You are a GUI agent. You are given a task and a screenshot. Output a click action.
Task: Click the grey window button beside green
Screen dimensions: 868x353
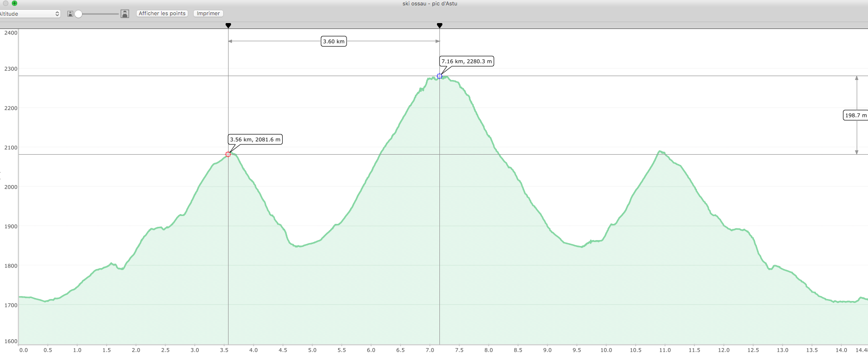point(6,3)
